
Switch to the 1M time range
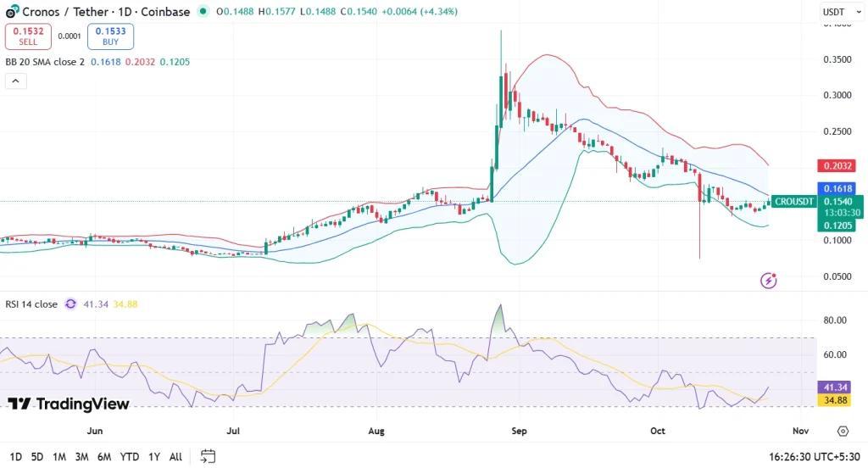click(x=59, y=456)
